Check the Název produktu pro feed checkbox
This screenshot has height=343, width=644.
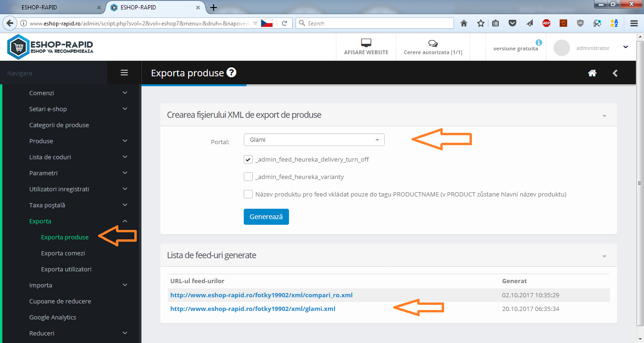tap(248, 194)
